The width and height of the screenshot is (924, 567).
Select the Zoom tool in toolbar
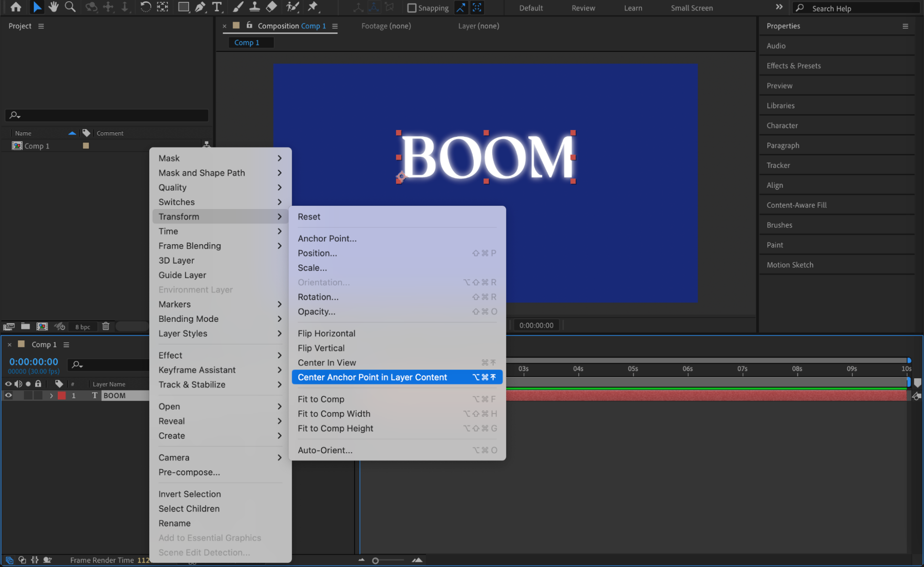click(70, 7)
